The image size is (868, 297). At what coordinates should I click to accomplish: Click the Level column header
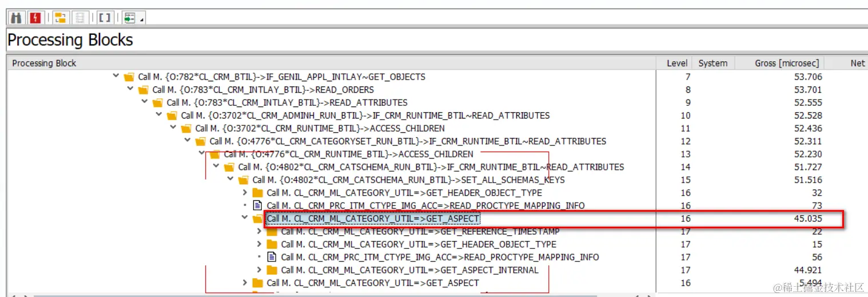[x=674, y=63]
